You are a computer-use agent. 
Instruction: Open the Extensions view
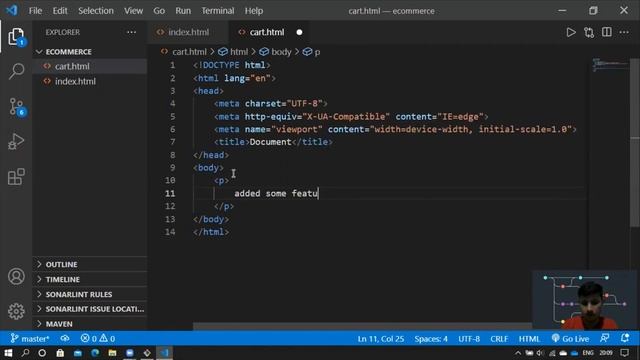coord(16,176)
